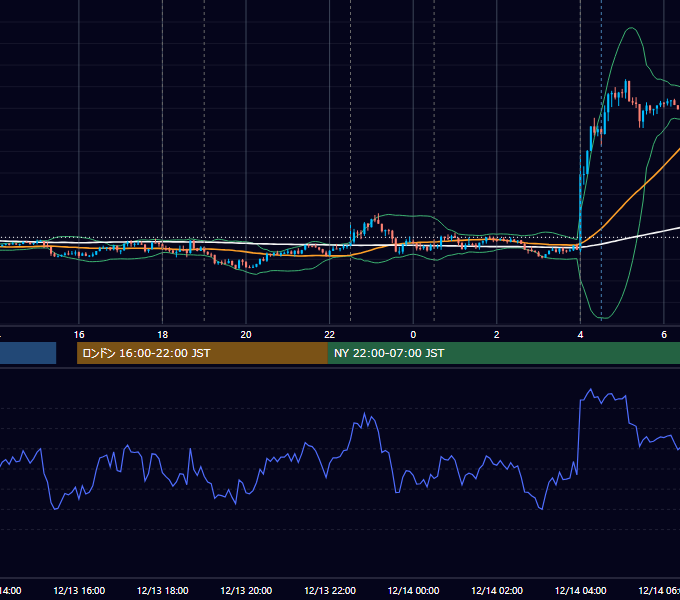The height and width of the screenshot is (600, 680).
Task: Click the candlestick spike peak after 22:00
Action: click(x=378, y=216)
